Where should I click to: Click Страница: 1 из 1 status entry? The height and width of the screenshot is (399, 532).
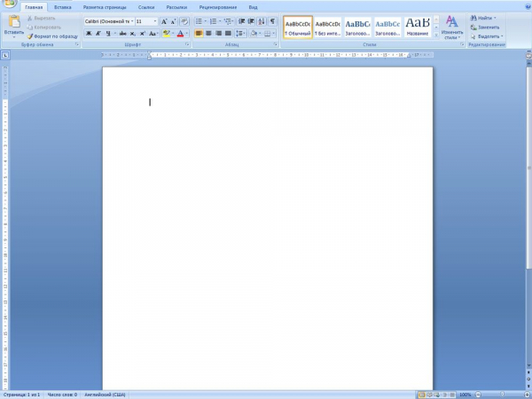pos(21,395)
